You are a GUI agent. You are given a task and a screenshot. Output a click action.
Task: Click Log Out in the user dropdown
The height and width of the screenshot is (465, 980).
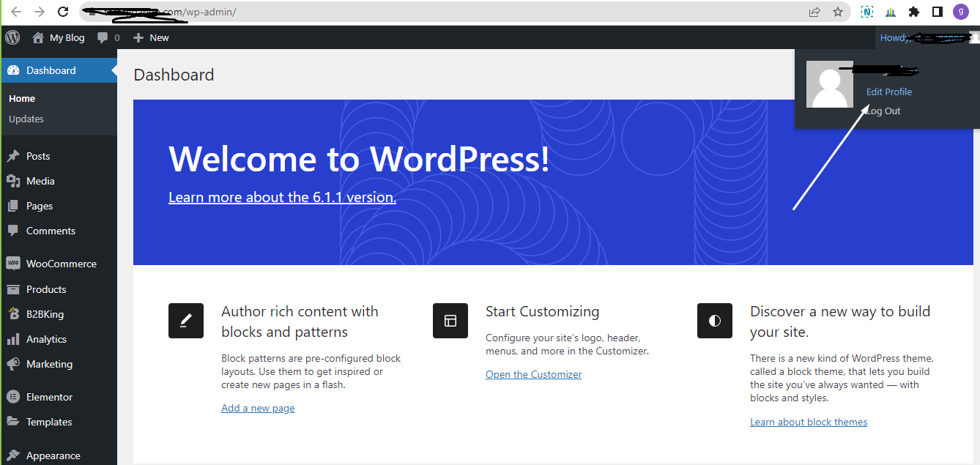[x=883, y=111]
